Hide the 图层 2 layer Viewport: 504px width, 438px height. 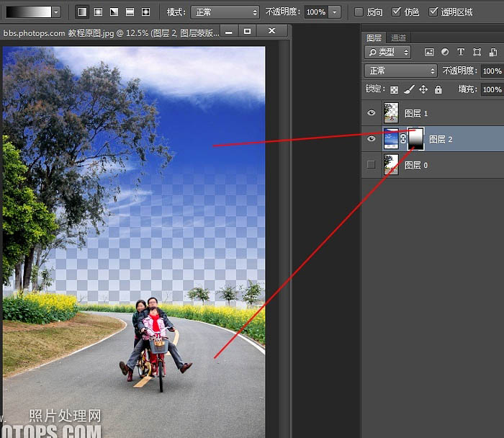click(x=372, y=138)
